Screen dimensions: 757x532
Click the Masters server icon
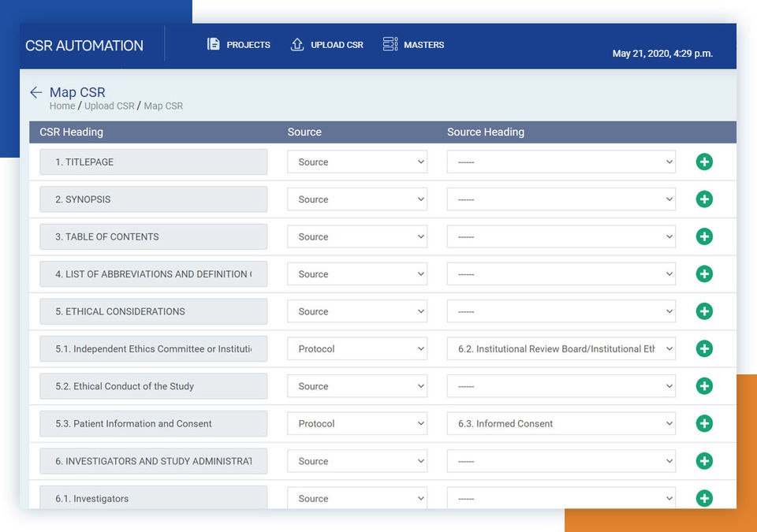point(390,44)
